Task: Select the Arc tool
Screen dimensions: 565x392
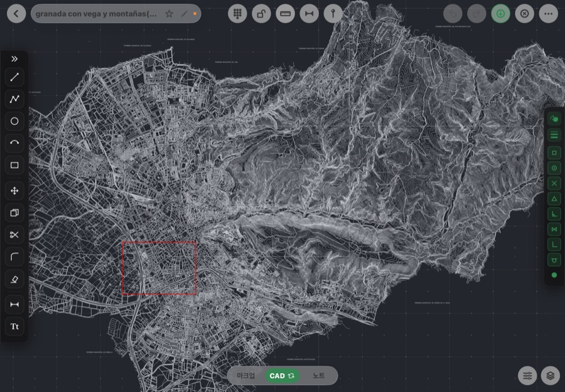Action: coord(14,143)
